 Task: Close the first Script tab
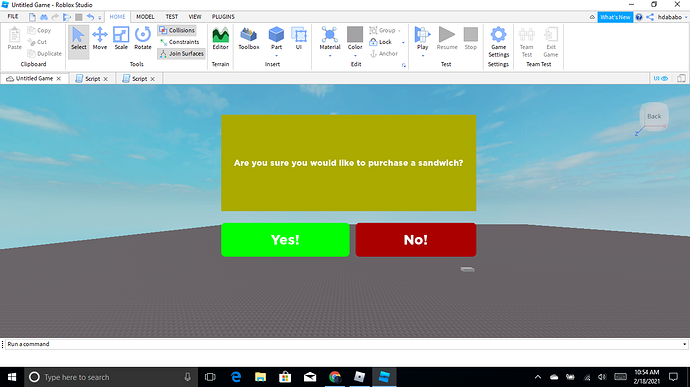106,79
